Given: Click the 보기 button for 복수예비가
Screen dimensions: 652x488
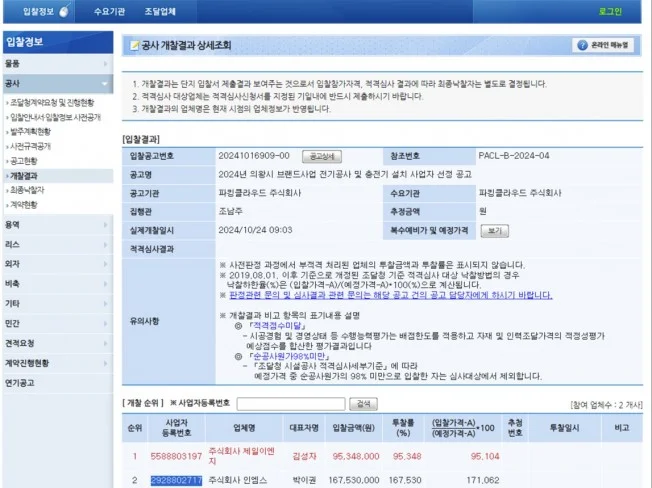Looking at the screenshot, I should click(494, 231).
